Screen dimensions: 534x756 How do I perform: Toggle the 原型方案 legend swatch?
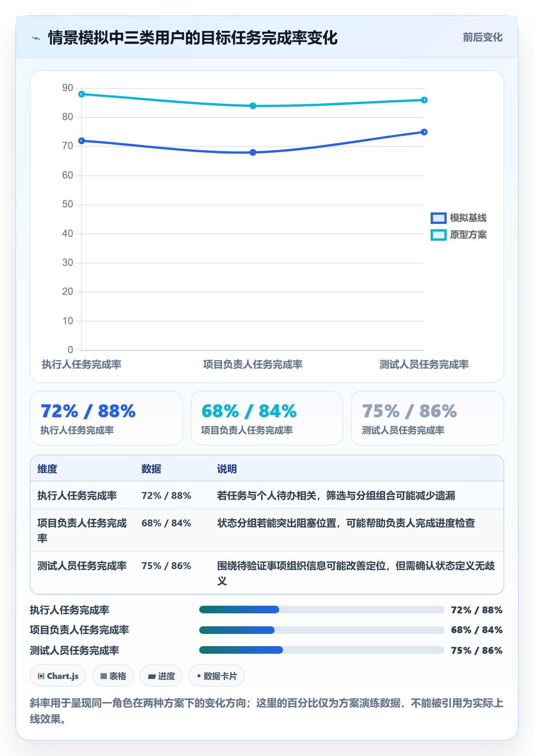438,235
